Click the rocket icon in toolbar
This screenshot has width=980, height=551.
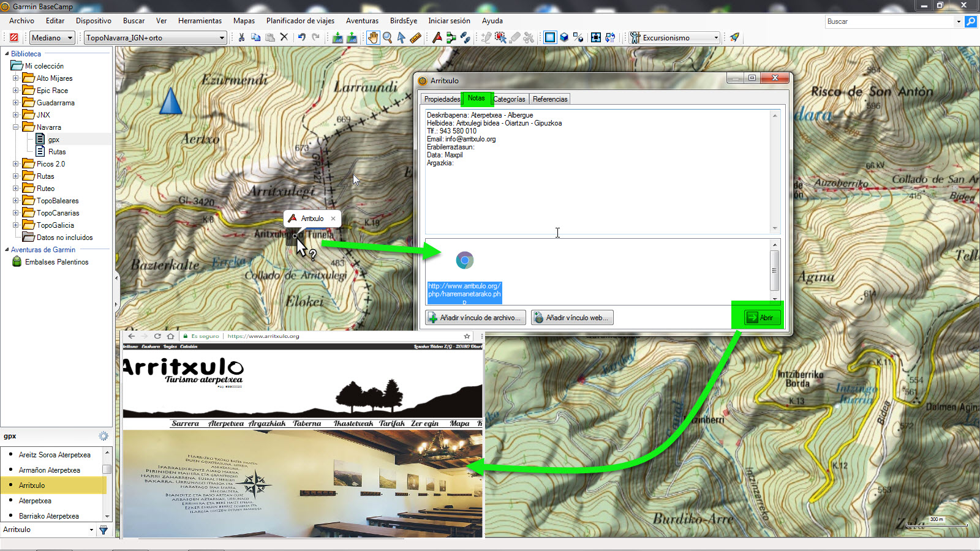[x=734, y=37]
